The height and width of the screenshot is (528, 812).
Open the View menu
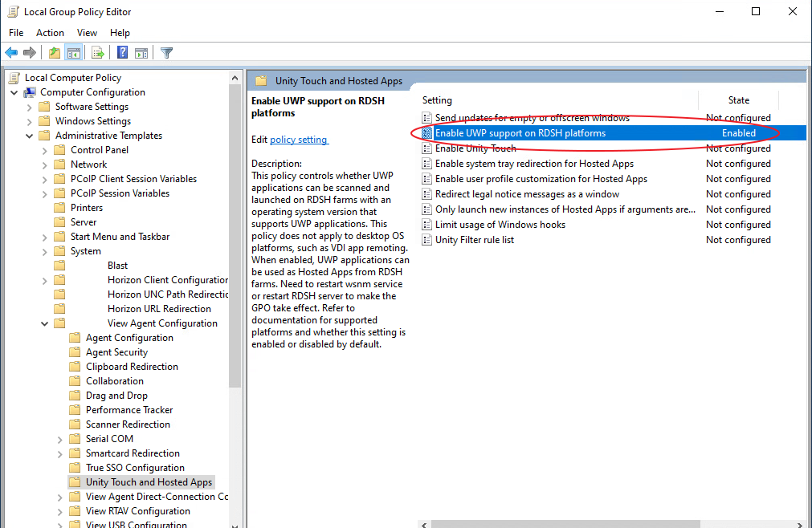tap(87, 33)
